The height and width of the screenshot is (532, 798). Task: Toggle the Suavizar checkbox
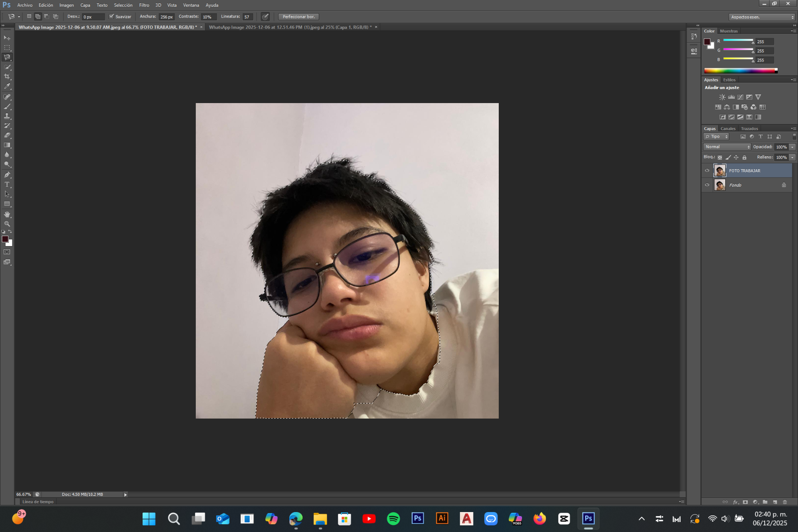pyautogui.click(x=111, y=17)
